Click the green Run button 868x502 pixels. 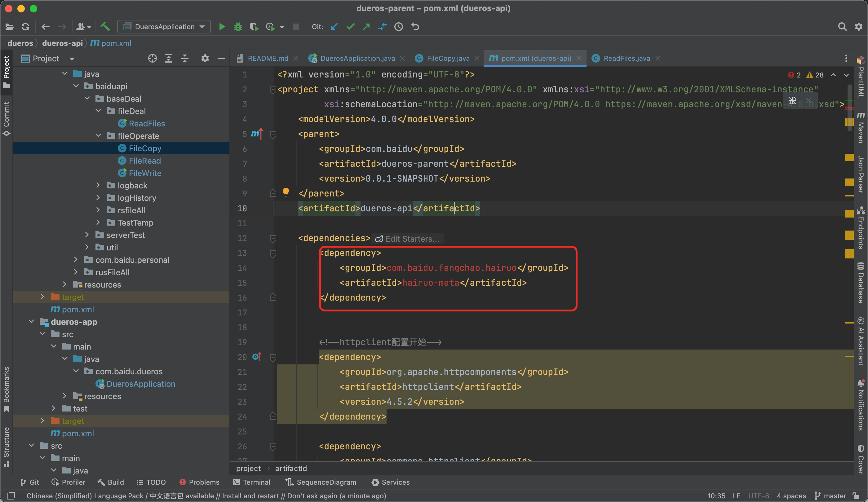pyautogui.click(x=222, y=27)
